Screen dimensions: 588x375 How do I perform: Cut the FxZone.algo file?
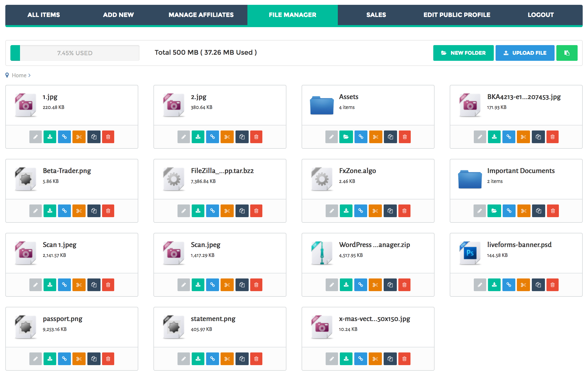pos(375,211)
